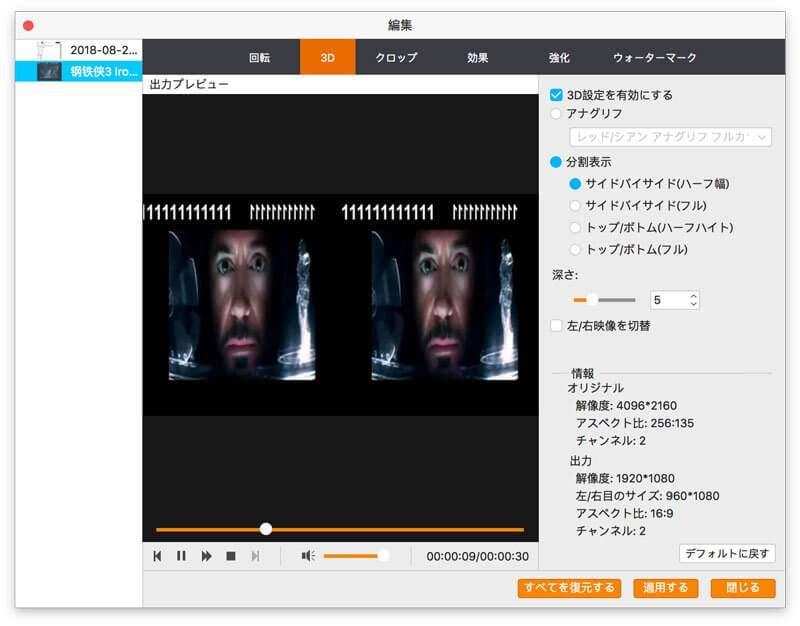Switch to the 3D tab
This screenshot has width=800, height=626.
[x=328, y=58]
